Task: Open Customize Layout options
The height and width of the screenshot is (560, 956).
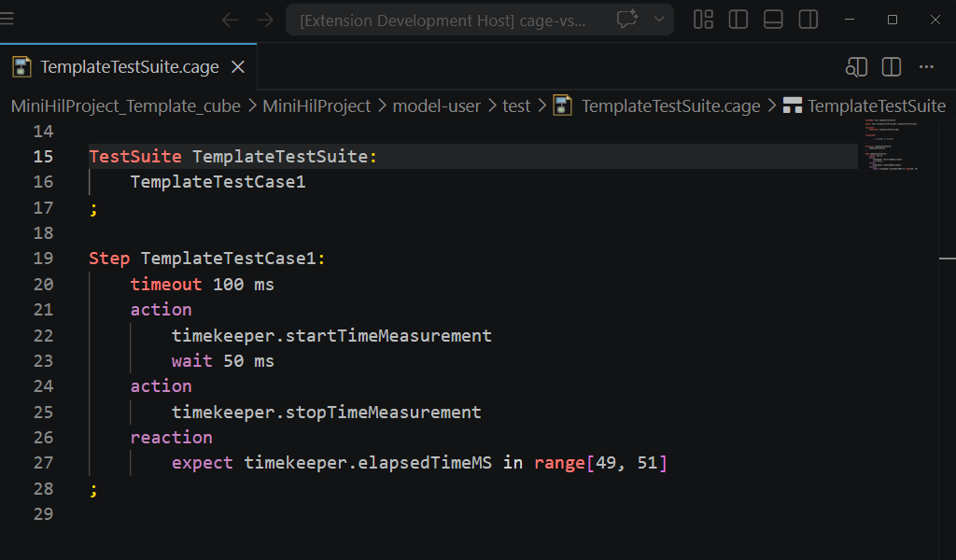Action: coord(703,20)
